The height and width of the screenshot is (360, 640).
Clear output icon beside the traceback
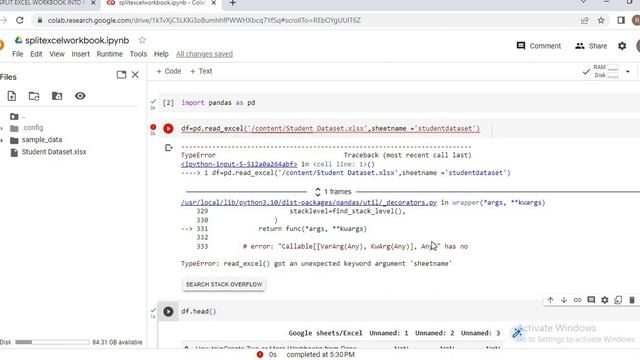point(169,147)
